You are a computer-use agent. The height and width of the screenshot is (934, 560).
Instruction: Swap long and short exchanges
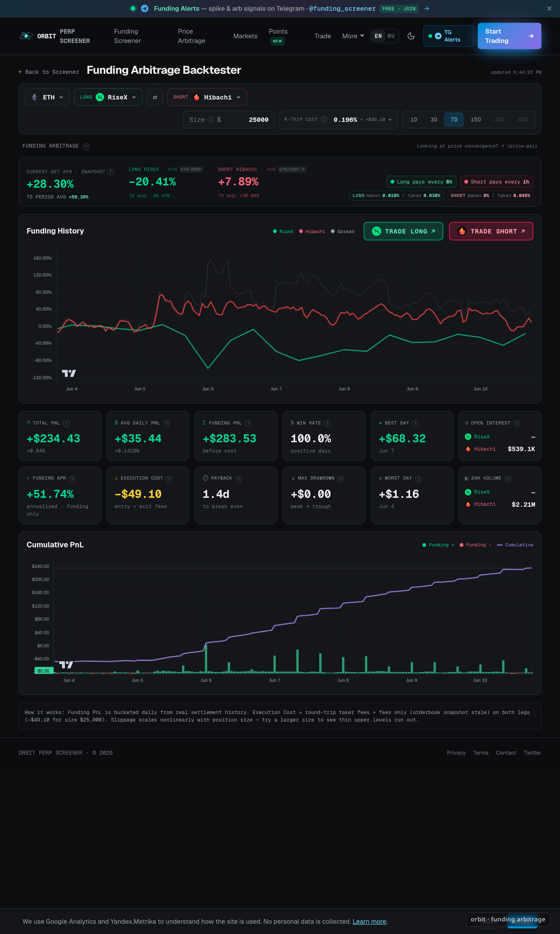point(155,97)
